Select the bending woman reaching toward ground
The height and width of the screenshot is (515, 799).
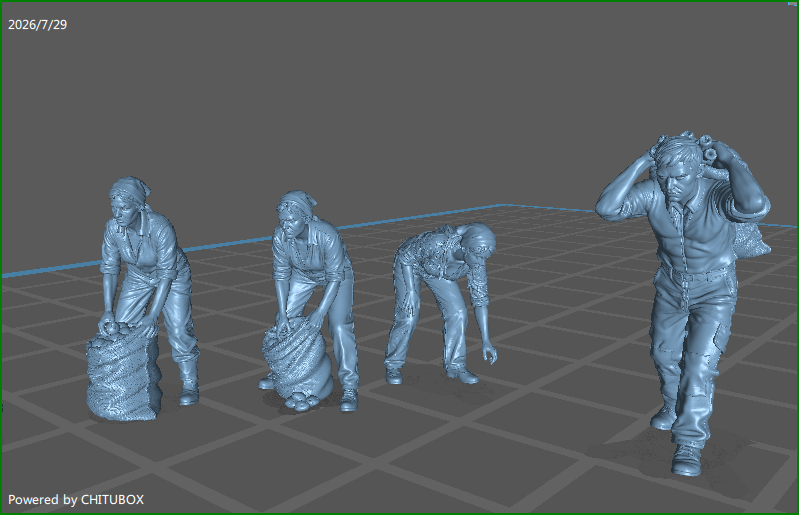click(x=441, y=305)
